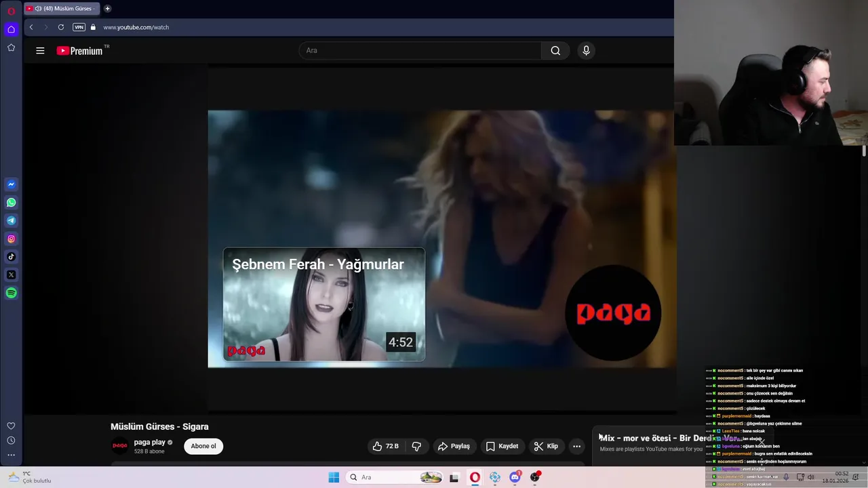This screenshot has width=868, height=488.
Task: Open Şebnem Ferah - Yağmurlar end card
Action: point(324,304)
